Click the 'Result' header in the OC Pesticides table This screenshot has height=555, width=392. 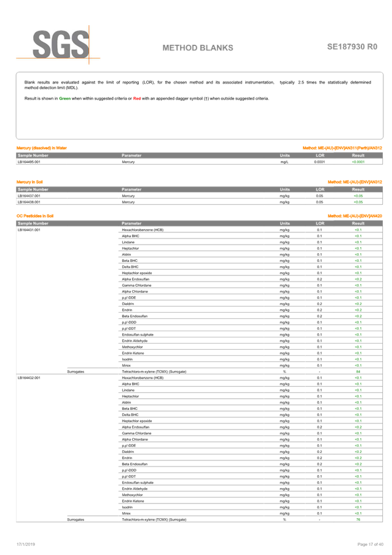(358, 223)
